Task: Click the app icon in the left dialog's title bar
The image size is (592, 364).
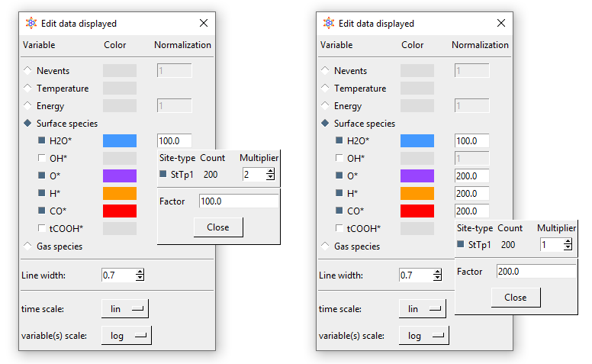Action: [31, 24]
